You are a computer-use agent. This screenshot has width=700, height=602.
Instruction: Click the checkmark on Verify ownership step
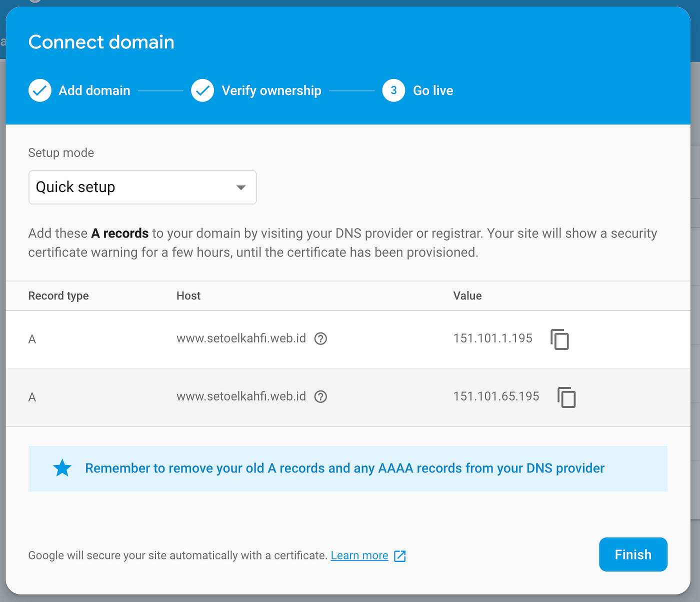pyautogui.click(x=202, y=90)
